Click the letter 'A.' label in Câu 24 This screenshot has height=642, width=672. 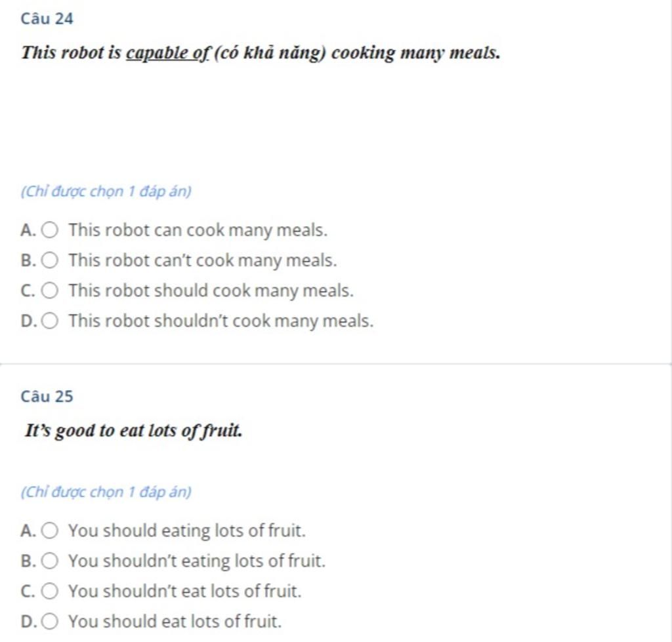coord(28,230)
